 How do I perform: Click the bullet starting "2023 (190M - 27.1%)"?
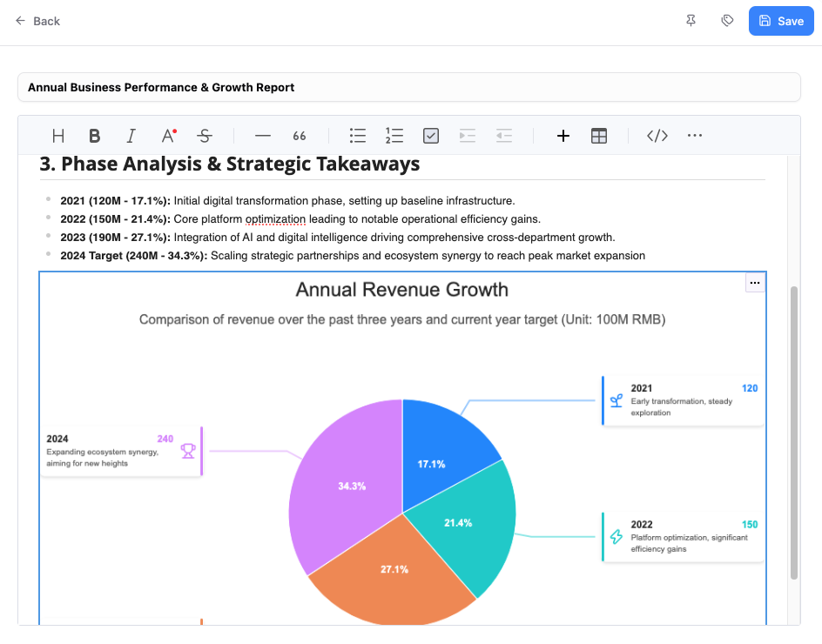click(338, 238)
